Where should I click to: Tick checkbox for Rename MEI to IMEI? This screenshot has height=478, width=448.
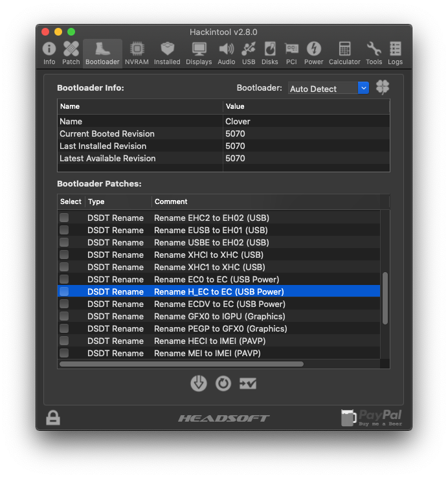pos(64,353)
